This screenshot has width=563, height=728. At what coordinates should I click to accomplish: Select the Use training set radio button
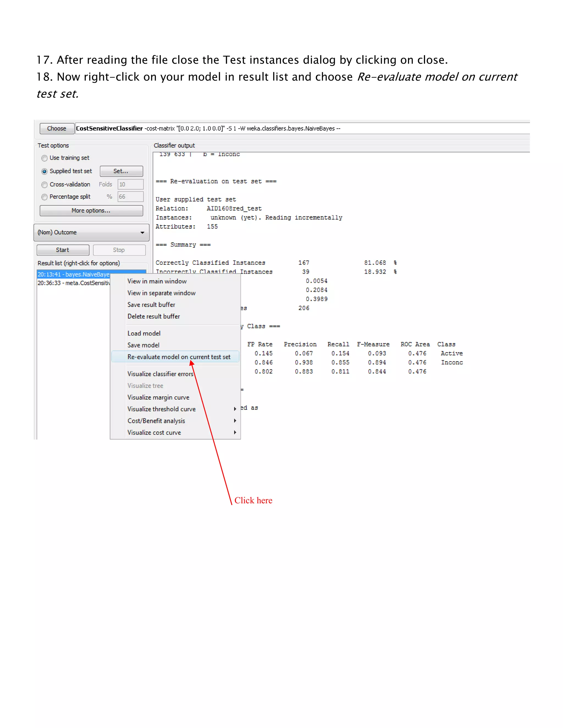[x=44, y=158]
